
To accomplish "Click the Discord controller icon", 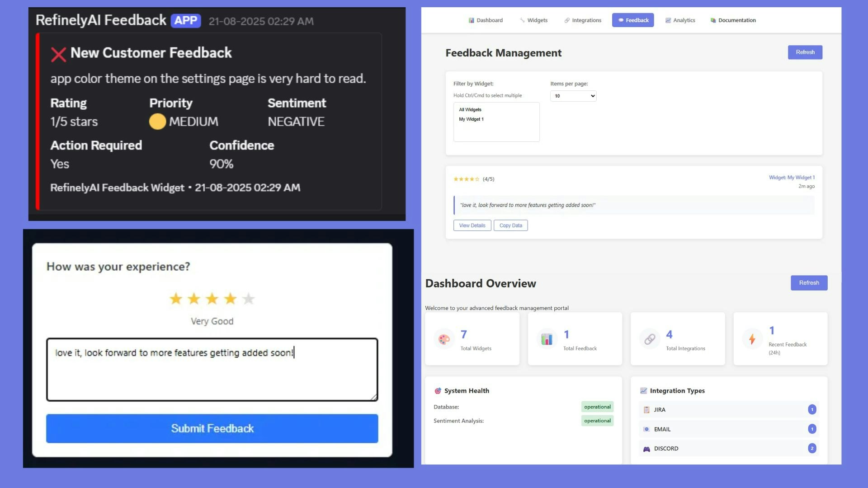I will click(x=646, y=449).
